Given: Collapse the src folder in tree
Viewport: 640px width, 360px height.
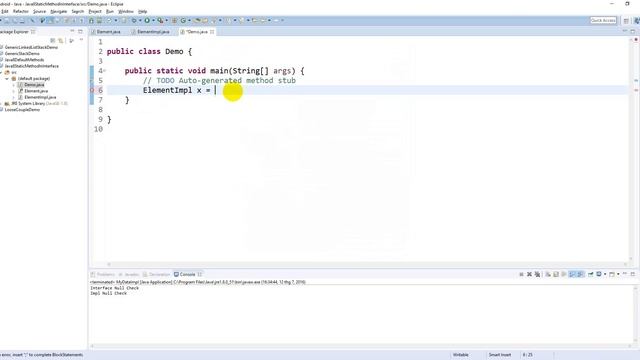Looking at the screenshot, I should (1, 72).
